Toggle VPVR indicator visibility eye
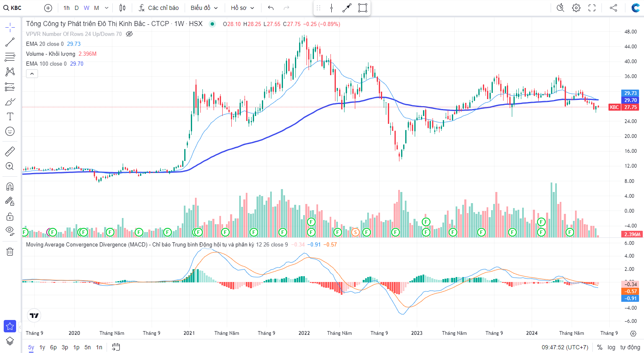This screenshot has height=353, width=644. tap(129, 34)
